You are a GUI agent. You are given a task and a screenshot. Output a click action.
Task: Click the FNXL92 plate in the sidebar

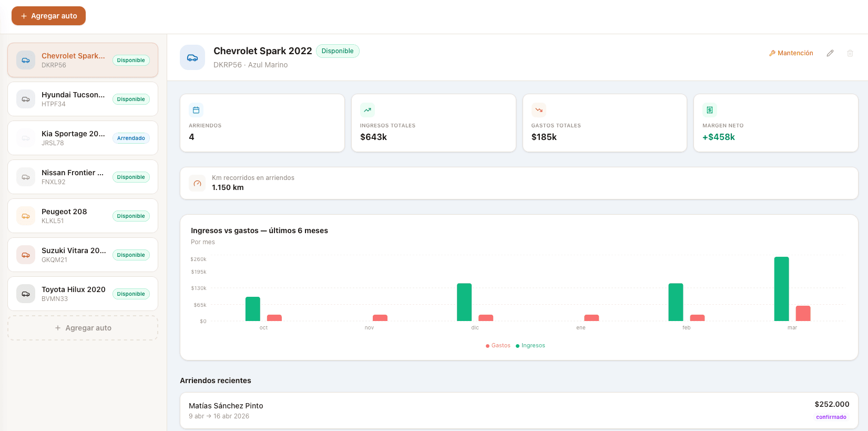54,182
